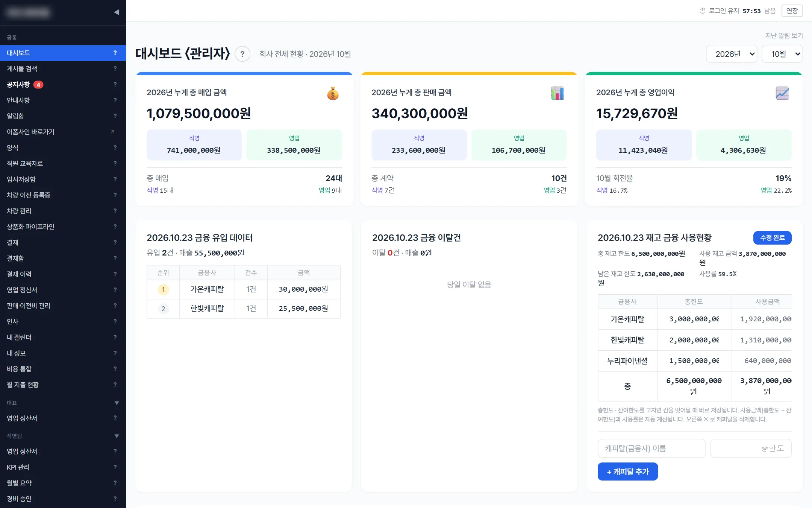Screen dimensions: 812x508
Task: Open 알림함 from the sidebar
Action: tap(63, 116)
